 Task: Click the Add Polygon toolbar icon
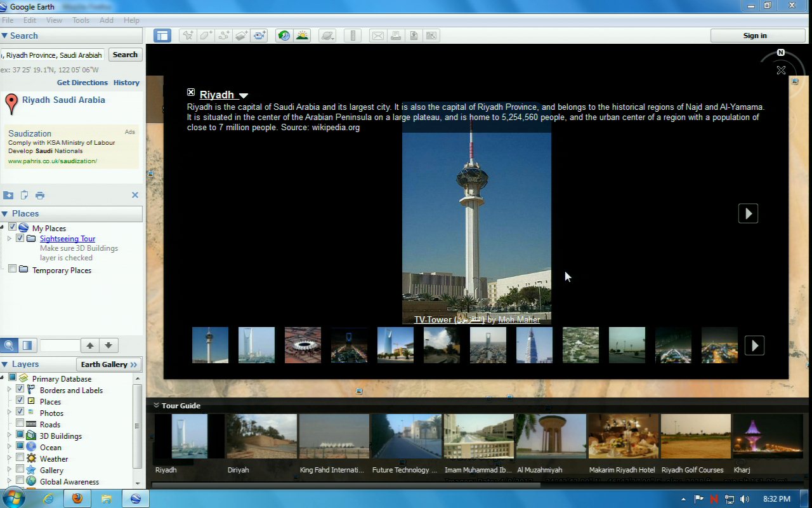tap(206, 36)
